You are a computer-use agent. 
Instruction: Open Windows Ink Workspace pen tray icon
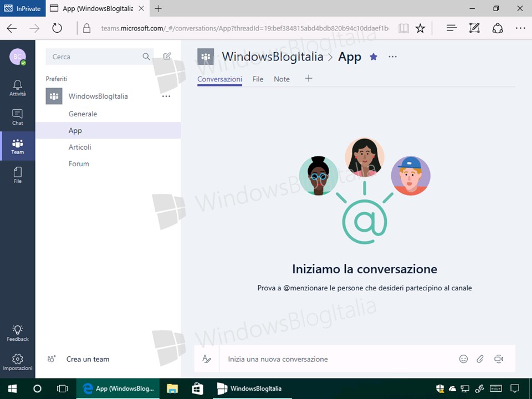(x=479, y=388)
